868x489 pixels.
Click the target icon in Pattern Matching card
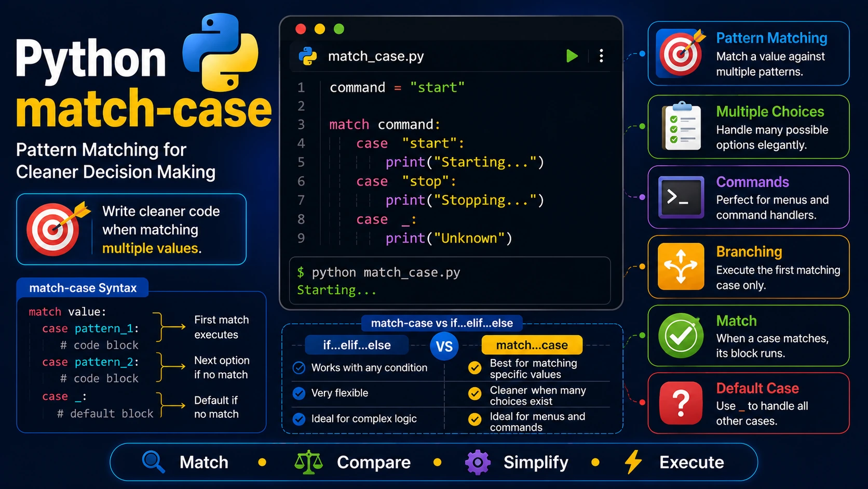coord(681,54)
